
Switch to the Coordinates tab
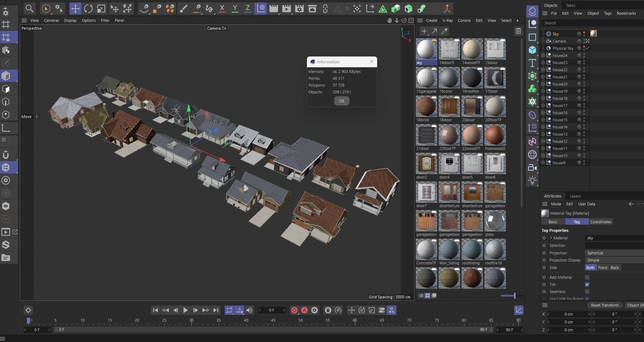tap(600, 222)
